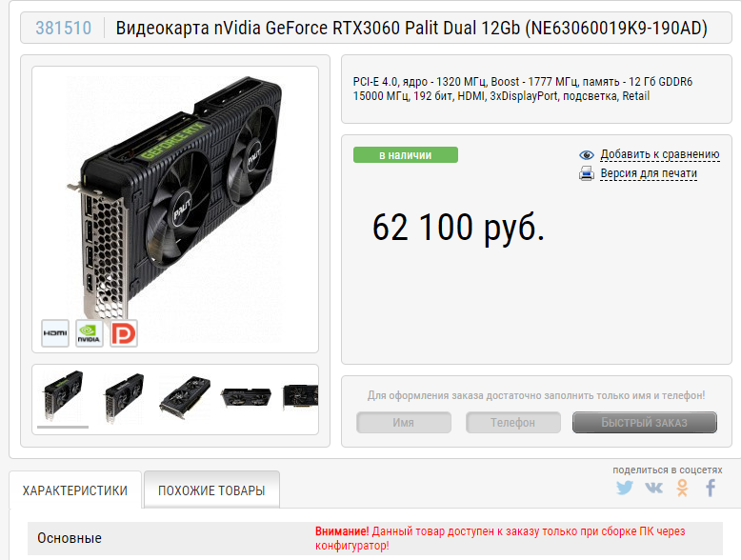The width and height of the screenshot is (741, 560).
Task: Open 'Версия для печати' link
Action: pyautogui.click(x=649, y=173)
